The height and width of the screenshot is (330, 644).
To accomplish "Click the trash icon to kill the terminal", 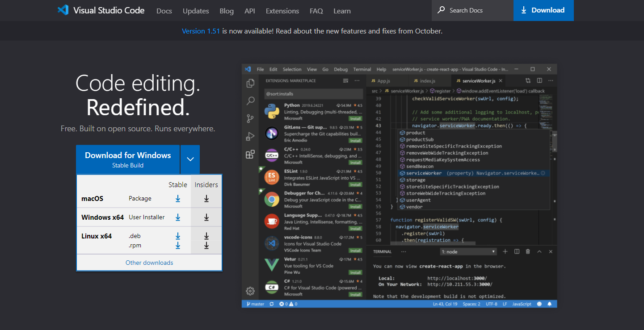I will (528, 252).
